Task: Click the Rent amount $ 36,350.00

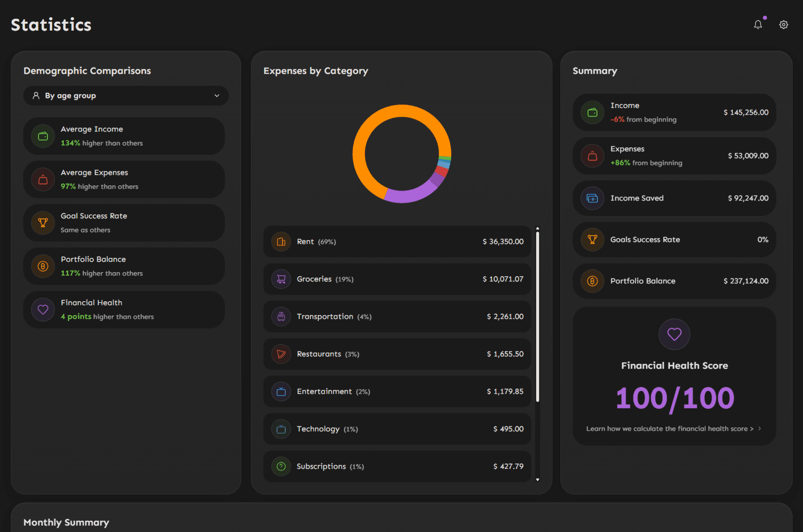Action: click(503, 242)
